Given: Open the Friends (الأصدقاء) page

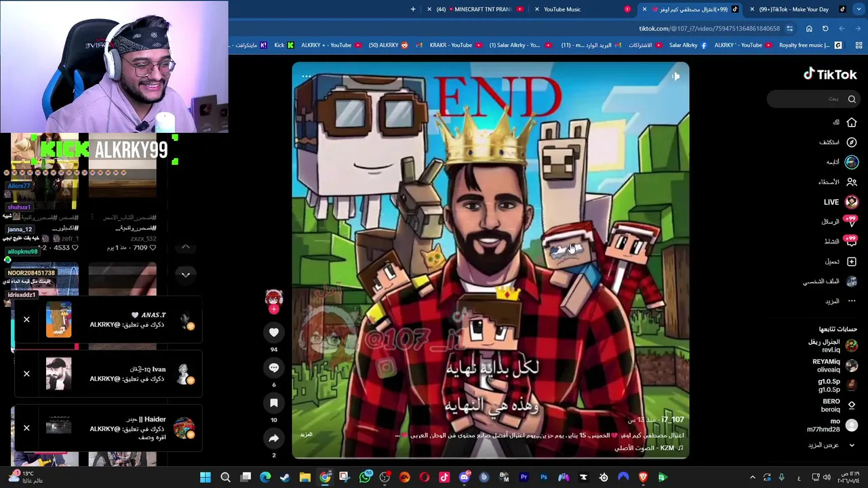Looking at the screenshot, I should 838,182.
